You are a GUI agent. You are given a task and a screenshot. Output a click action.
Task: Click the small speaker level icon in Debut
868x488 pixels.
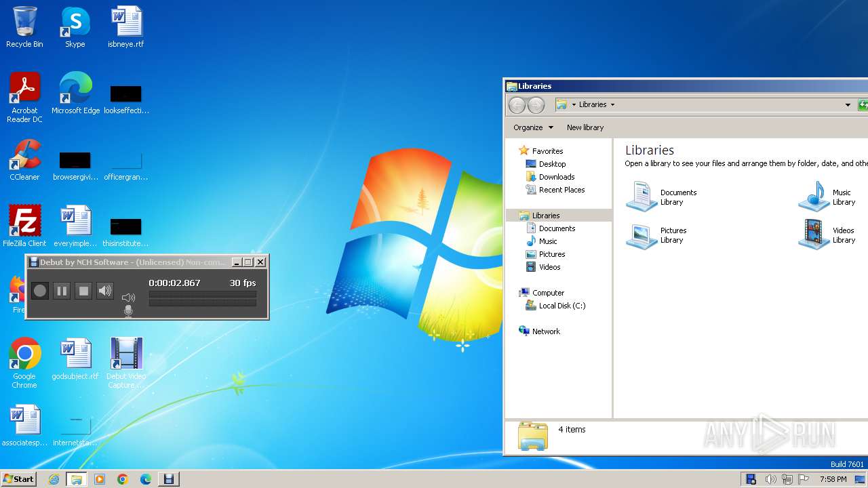(x=128, y=297)
